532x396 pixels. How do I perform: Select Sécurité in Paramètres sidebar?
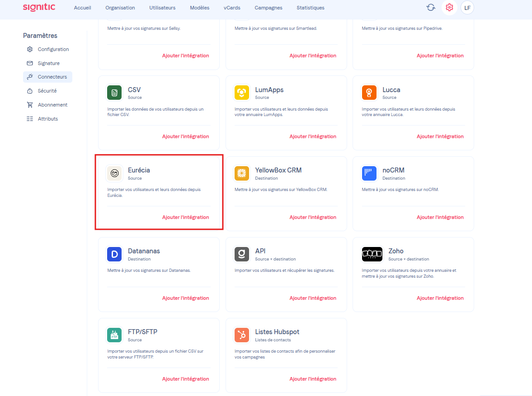pyautogui.click(x=47, y=91)
